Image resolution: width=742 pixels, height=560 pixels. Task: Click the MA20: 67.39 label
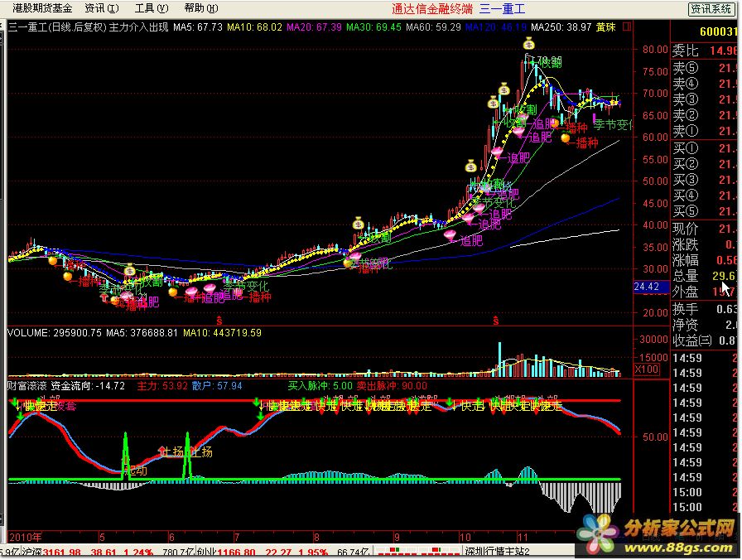click(x=314, y=27)
